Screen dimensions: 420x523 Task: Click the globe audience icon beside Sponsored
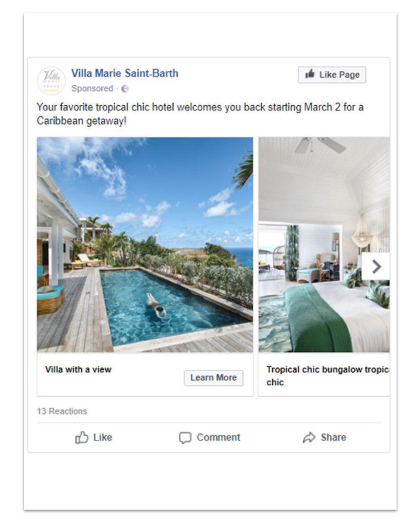coord(125,89)
